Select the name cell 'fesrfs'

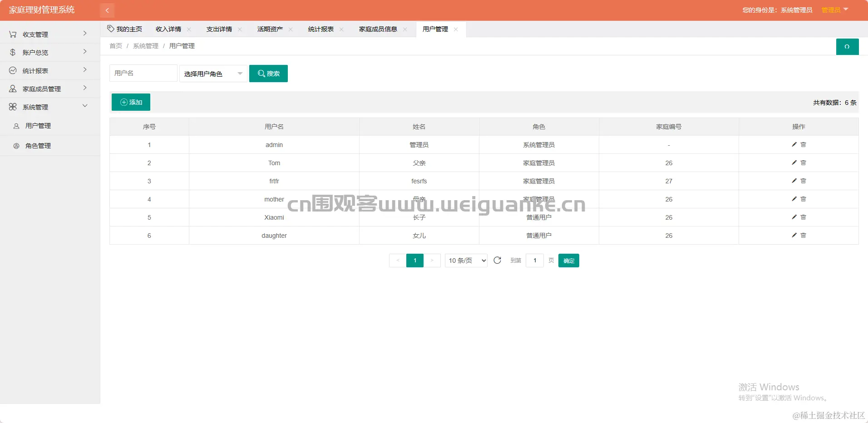[x=419, y=181]
